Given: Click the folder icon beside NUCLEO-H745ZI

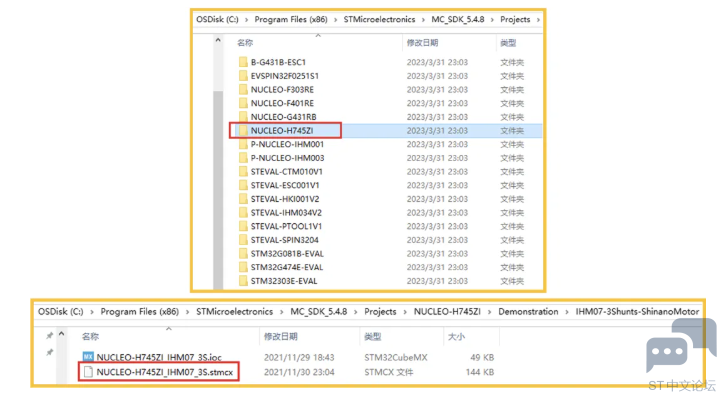Looking at the screenshot, I should coord(242,131).
